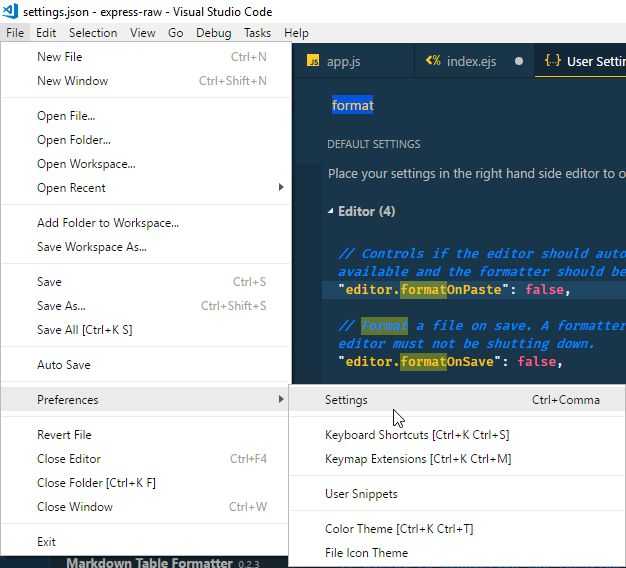The width and height of the screenshot is (626, 568).
Task: Open the Debug menu
Action: [213, 33]
